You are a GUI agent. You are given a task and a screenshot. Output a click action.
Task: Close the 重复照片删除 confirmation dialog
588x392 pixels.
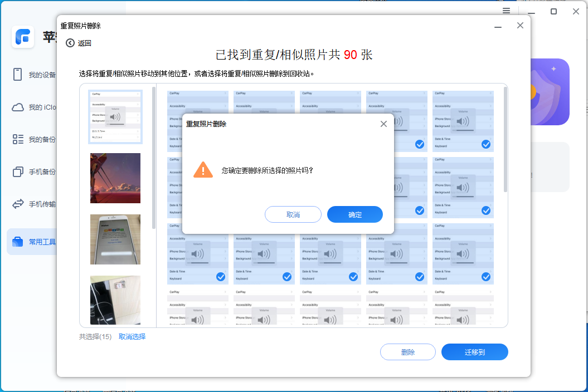tap(383, 124)
